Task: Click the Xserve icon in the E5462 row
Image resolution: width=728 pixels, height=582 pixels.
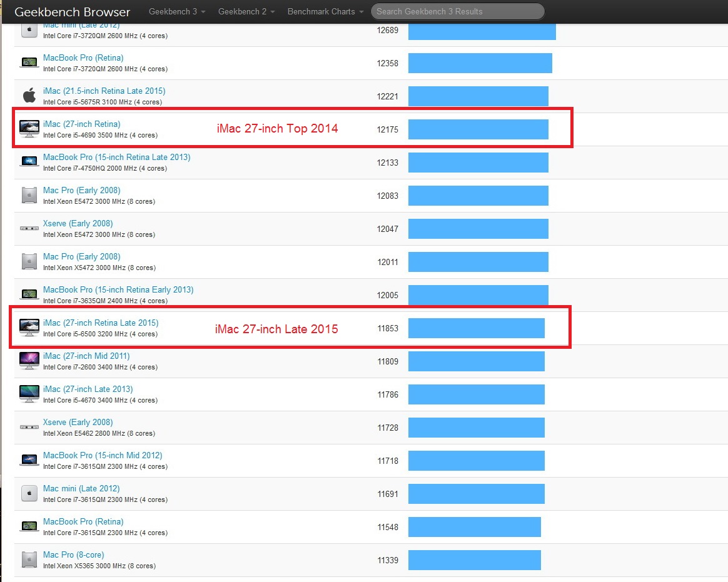Action: (29, 427)
